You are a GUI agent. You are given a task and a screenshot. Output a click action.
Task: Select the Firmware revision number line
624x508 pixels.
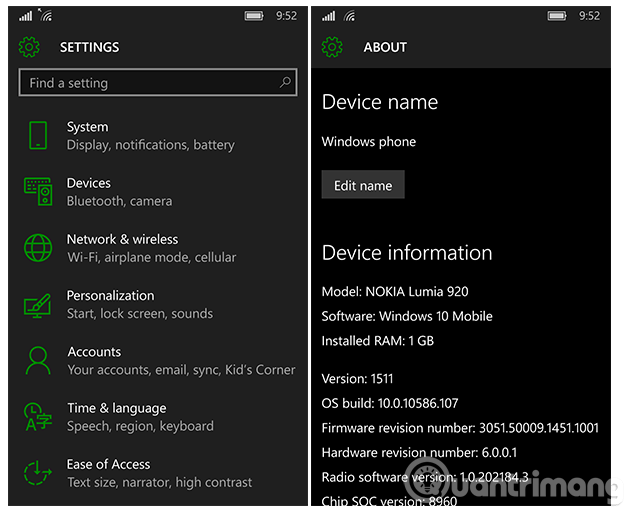click(460, 428)
